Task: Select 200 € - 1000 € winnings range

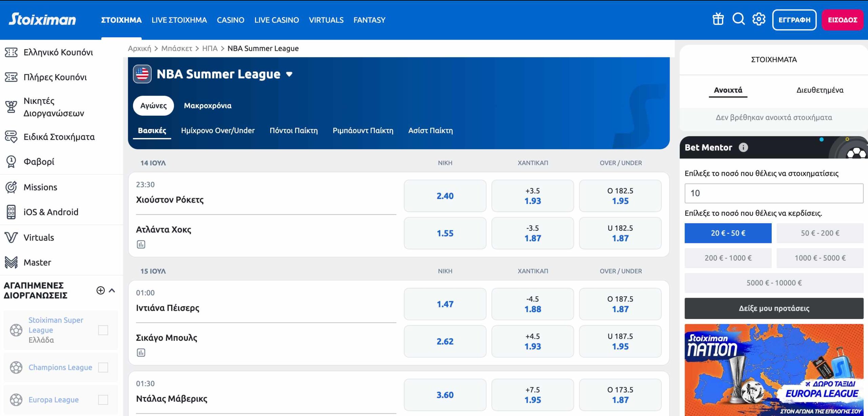Action: (728, 258)
